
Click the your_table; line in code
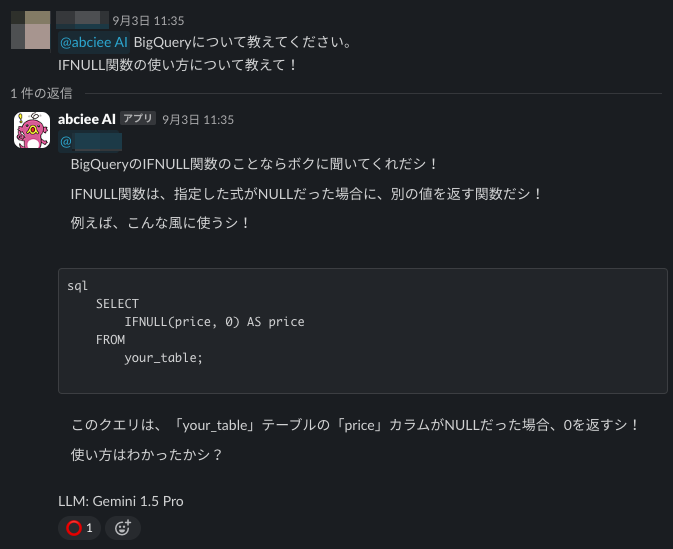tap(163, 358)
